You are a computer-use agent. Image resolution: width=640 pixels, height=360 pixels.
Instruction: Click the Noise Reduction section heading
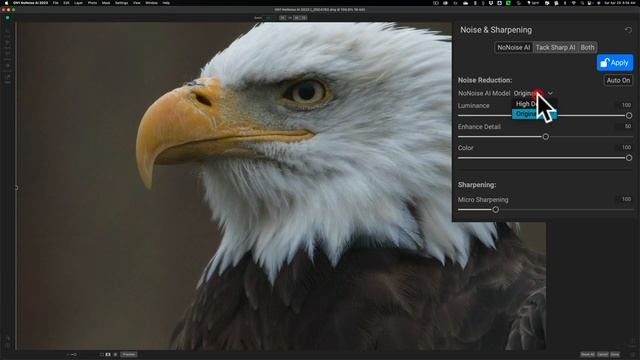point(485,80)
